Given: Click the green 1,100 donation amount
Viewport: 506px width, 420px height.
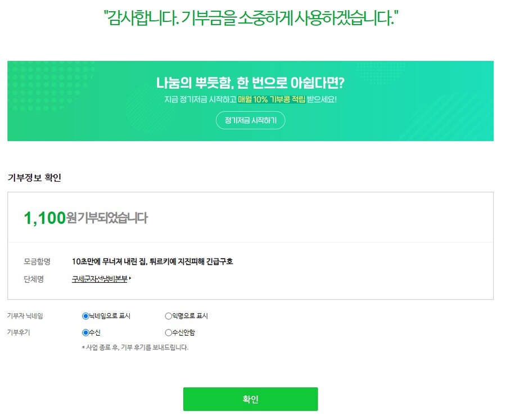Looking at the screenshot, I should click(45, 218).
